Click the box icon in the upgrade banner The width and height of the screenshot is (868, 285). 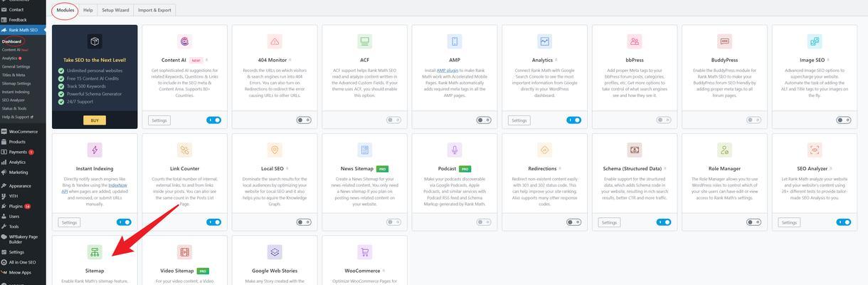click(95, 41)
